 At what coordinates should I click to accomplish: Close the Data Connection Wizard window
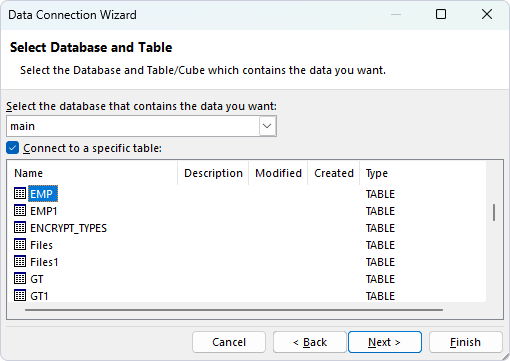click(487, 14)
